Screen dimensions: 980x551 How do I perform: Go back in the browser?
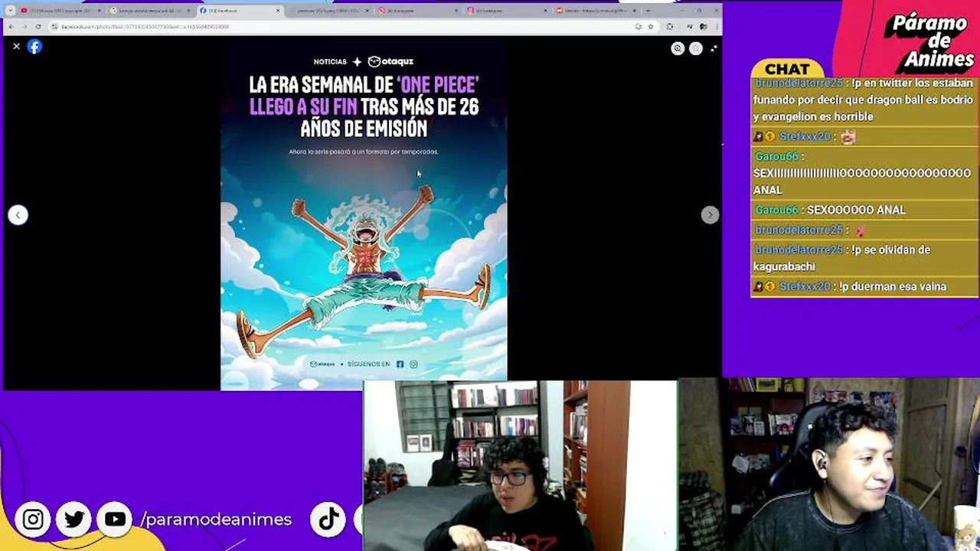tap(11, 26)
